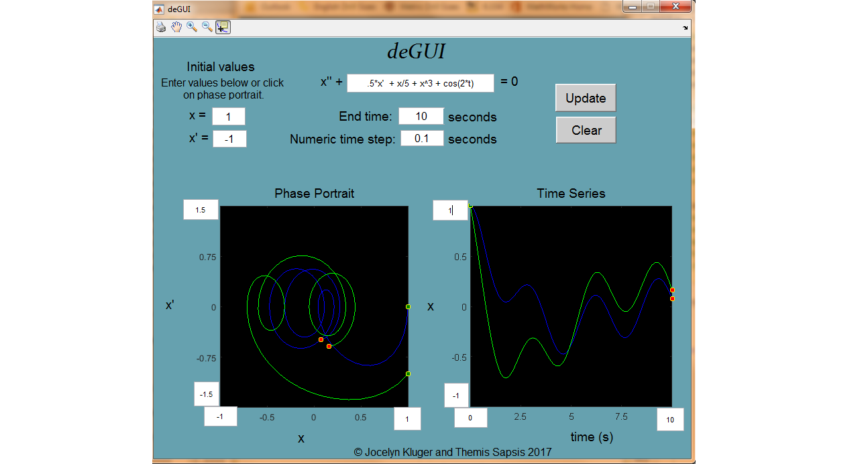
Task: Select the Pan hand tool
Action: pos(176,27)
